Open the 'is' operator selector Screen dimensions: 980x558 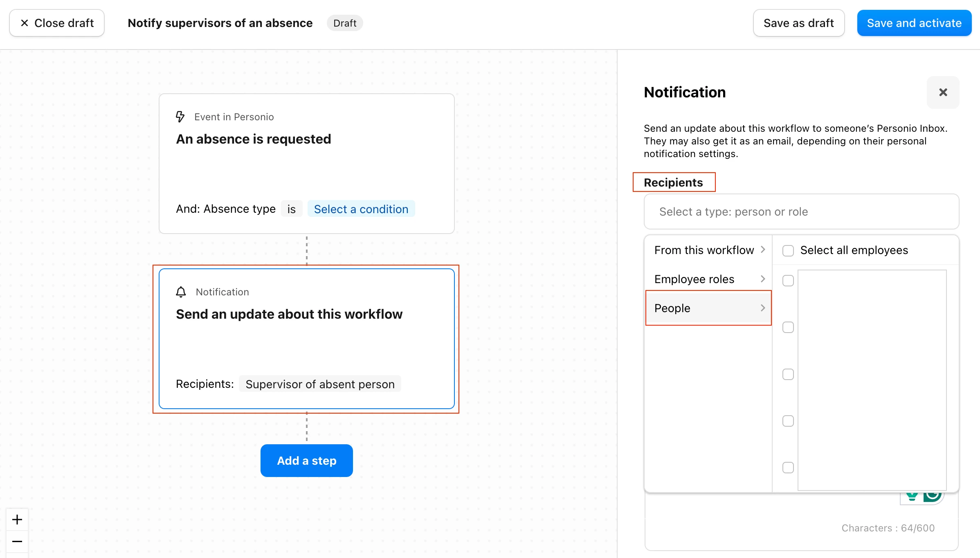(x=291, y=209)
